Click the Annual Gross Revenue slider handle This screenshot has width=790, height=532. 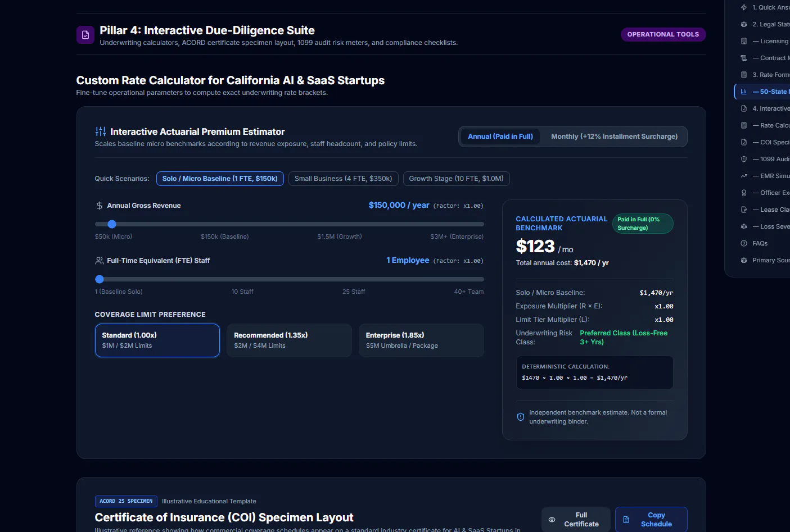click(x=112, y=224)
